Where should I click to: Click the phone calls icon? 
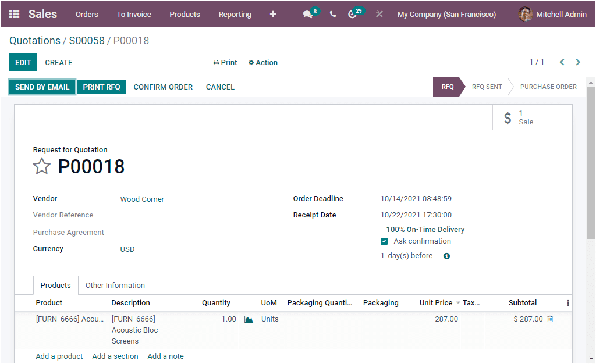(x=332, y=14)
